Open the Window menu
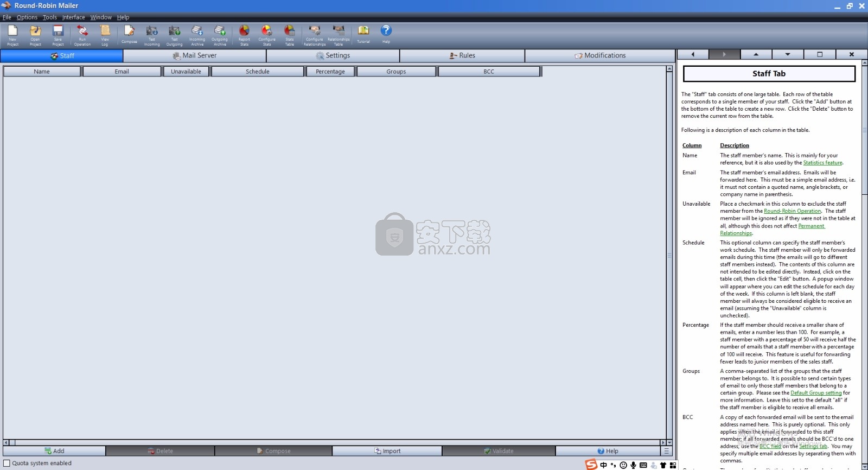This screenshot has height=470, width=868. tap(101, 17)
